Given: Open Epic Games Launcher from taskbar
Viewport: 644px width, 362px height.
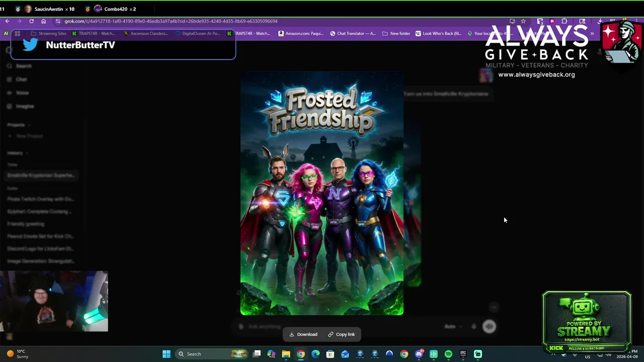Looking at the screenshot, I should pos(463,354).
